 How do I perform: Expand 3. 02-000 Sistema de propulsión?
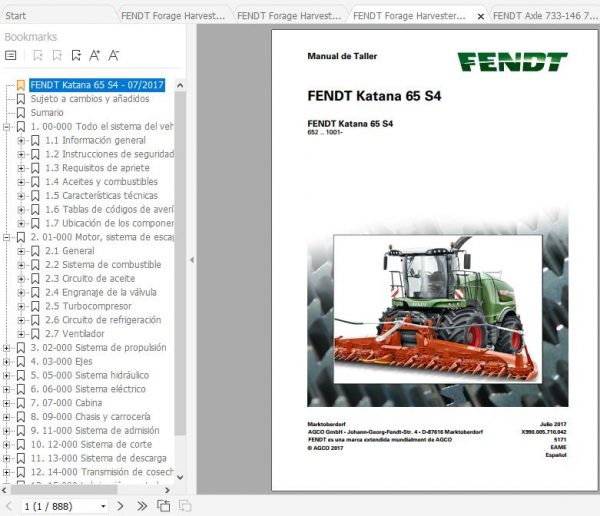(x=7, y=348)
